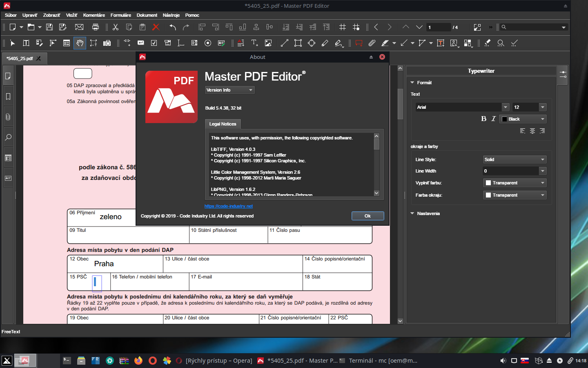Screen dimensions: 588x368
Task: Open the highlight tool dropdown arrow
Action: [394, 43]
